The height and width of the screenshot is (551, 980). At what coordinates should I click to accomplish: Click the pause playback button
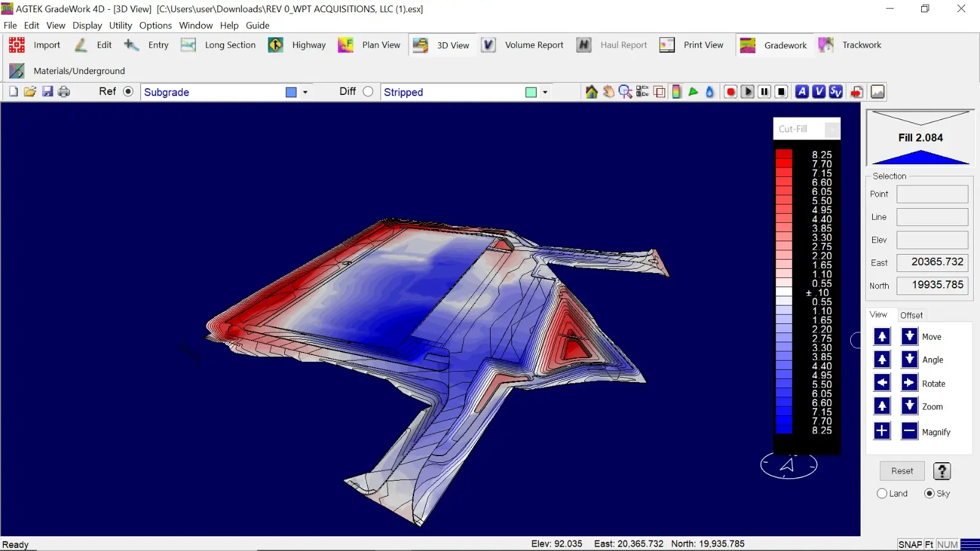pos(764,92)
